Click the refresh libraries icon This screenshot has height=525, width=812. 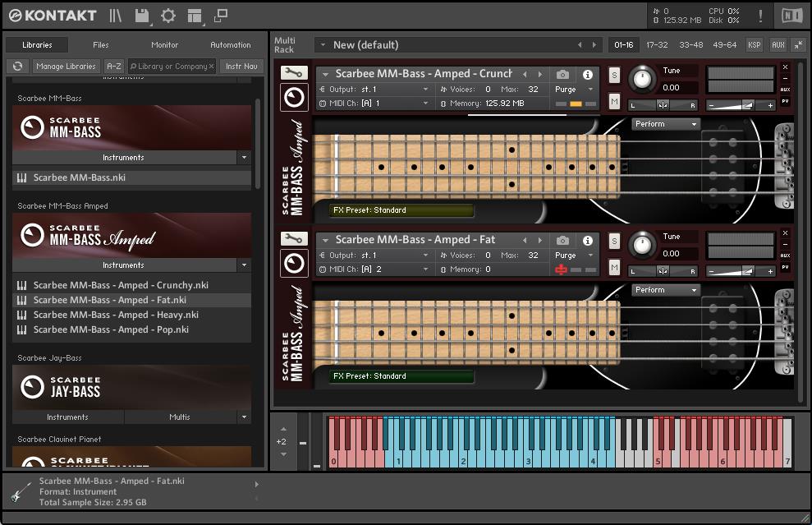click(x=17, y=67)
